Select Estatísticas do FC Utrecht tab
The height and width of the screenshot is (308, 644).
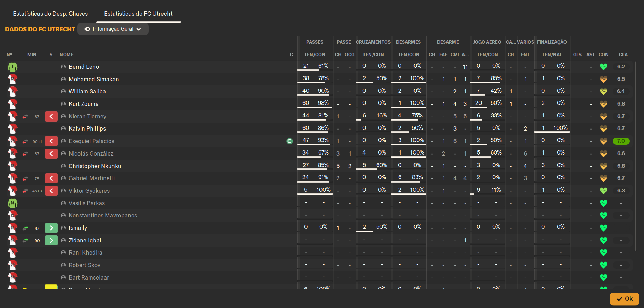[x=138, y=14]
